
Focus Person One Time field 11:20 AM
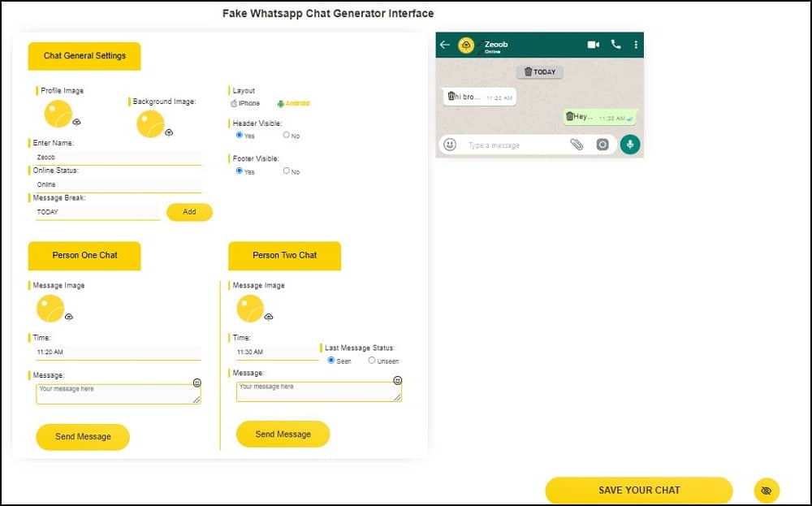point(118,352)
